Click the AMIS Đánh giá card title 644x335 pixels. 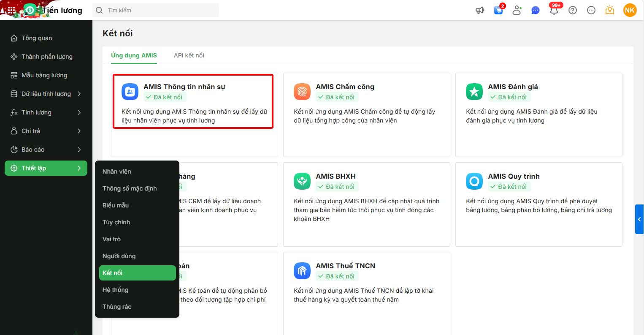[513, 87]
